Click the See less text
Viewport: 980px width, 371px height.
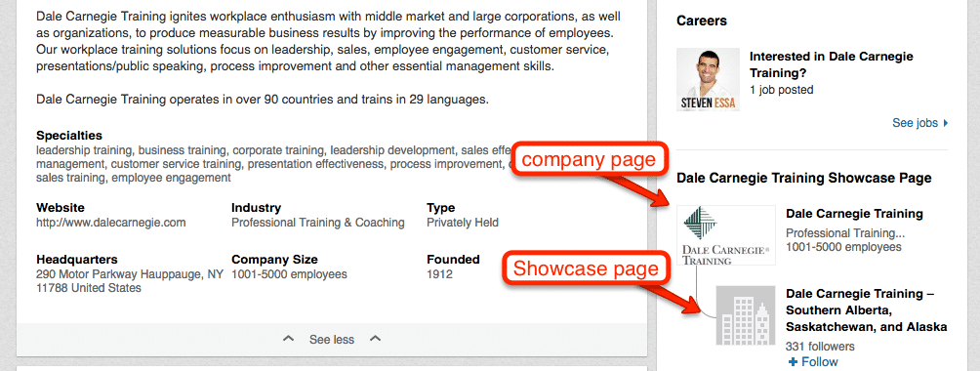pyautogui.click(x=331, y=340)
